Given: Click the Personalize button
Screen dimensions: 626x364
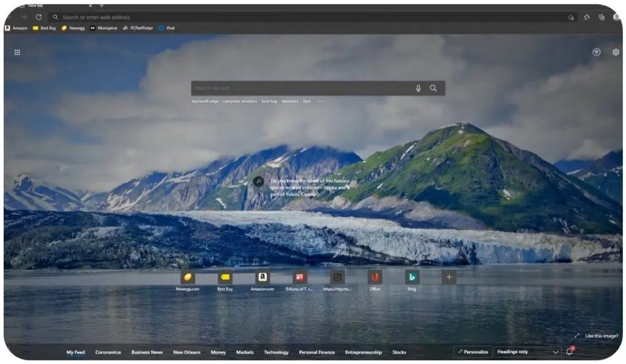Looking at the screenshot, I should (474, 352).
